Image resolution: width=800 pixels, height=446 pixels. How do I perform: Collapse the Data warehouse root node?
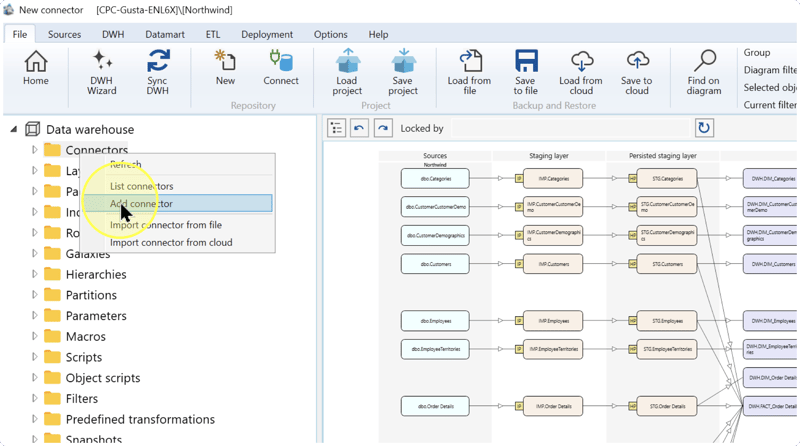(14, 130)
